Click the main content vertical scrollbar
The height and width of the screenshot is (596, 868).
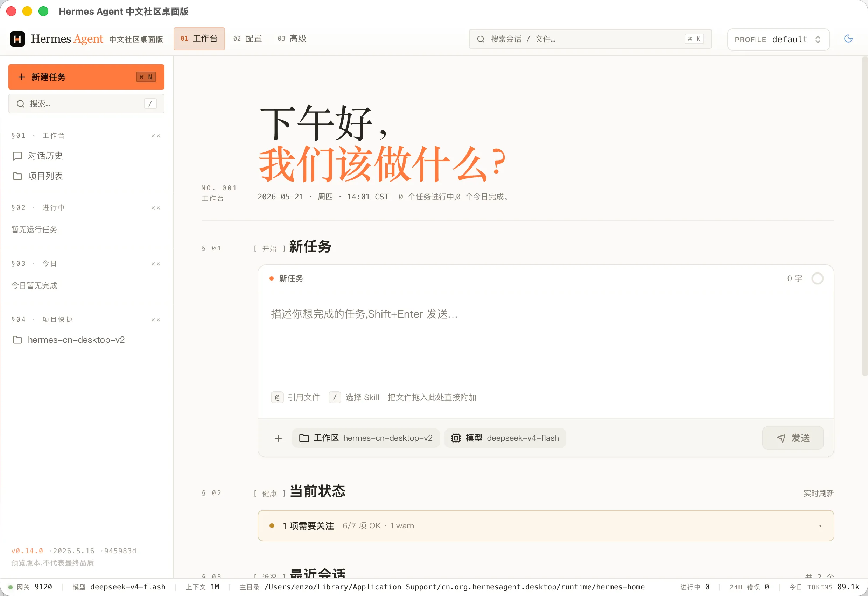864,217
